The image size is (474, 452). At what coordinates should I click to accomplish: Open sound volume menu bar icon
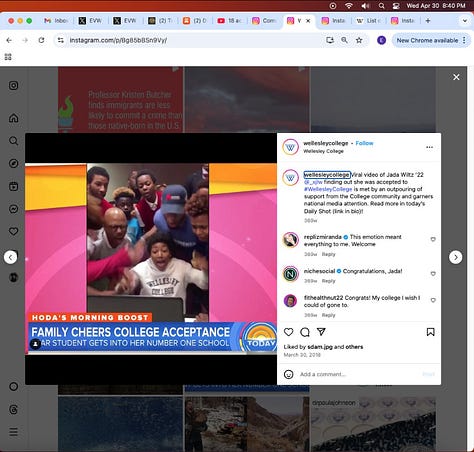pyautogui.click(x=365, y=6)
